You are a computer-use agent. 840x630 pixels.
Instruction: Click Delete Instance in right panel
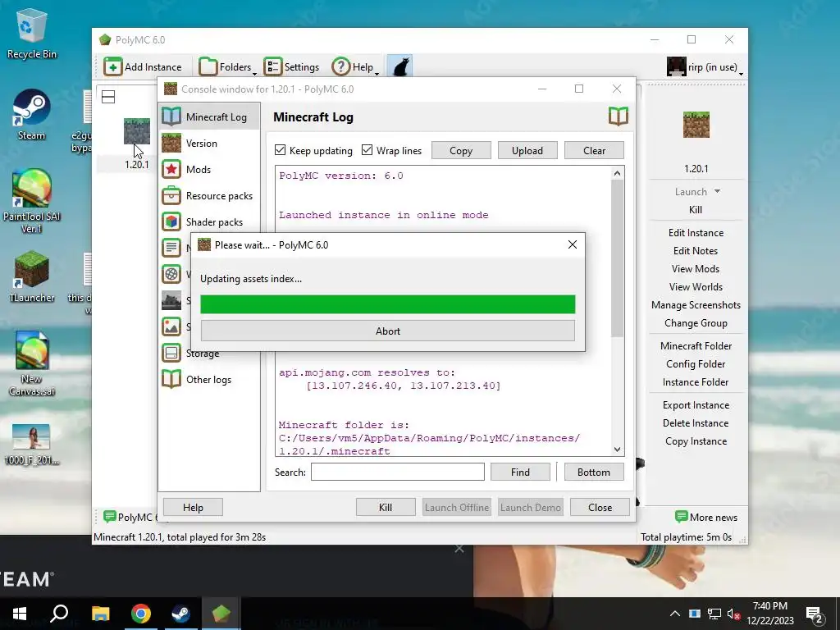[x=696, y=423]
